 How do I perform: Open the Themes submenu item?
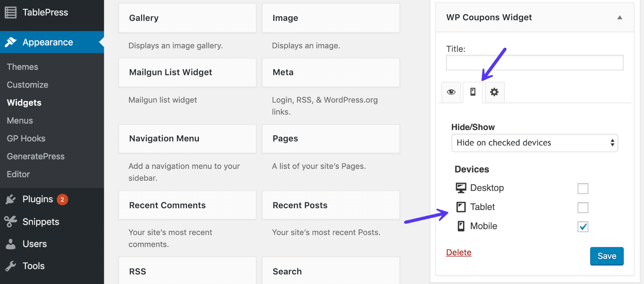pos(23,67)
